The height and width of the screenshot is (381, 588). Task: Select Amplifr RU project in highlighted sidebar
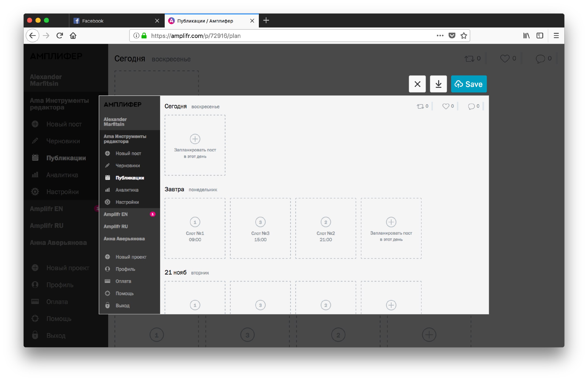point(116,226)
